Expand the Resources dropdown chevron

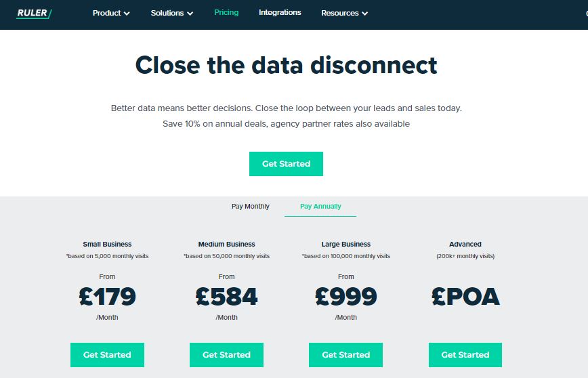tap(365, 14)
